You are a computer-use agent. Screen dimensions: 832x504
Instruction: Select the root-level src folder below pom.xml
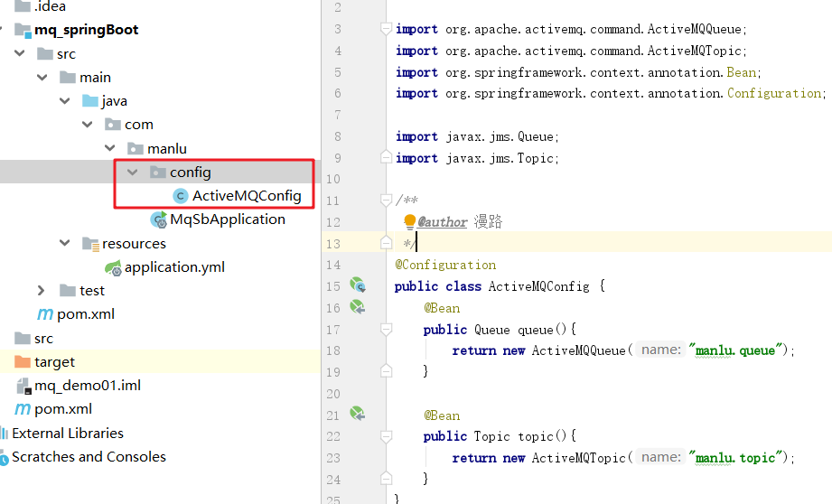click(x=43, y=339)
